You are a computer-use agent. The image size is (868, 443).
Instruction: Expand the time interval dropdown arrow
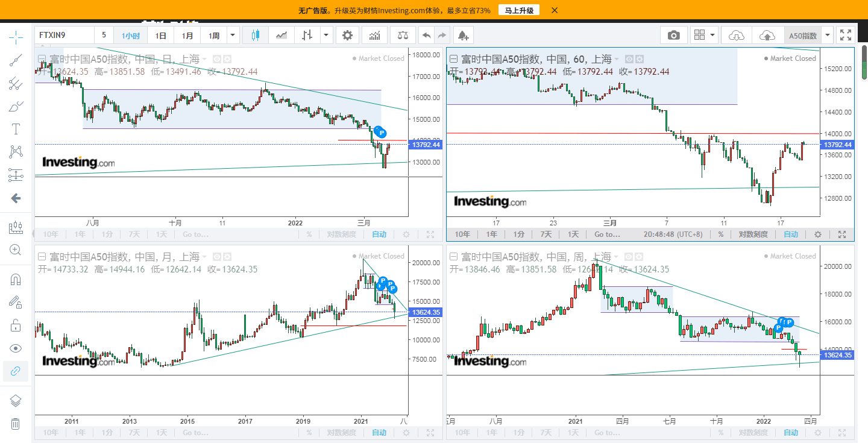(x=233, y=36)
